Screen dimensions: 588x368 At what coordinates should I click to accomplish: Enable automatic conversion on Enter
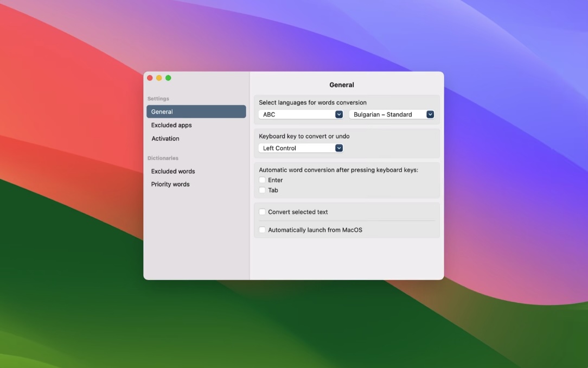(262, 180)
